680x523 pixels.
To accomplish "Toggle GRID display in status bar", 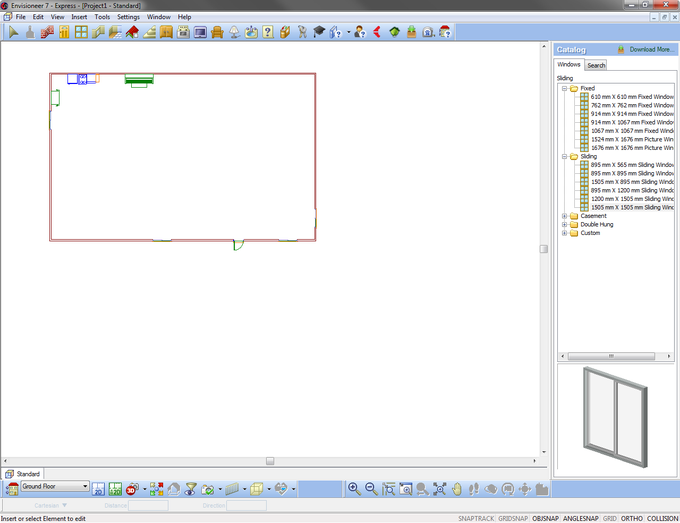I will pos(609,518).
